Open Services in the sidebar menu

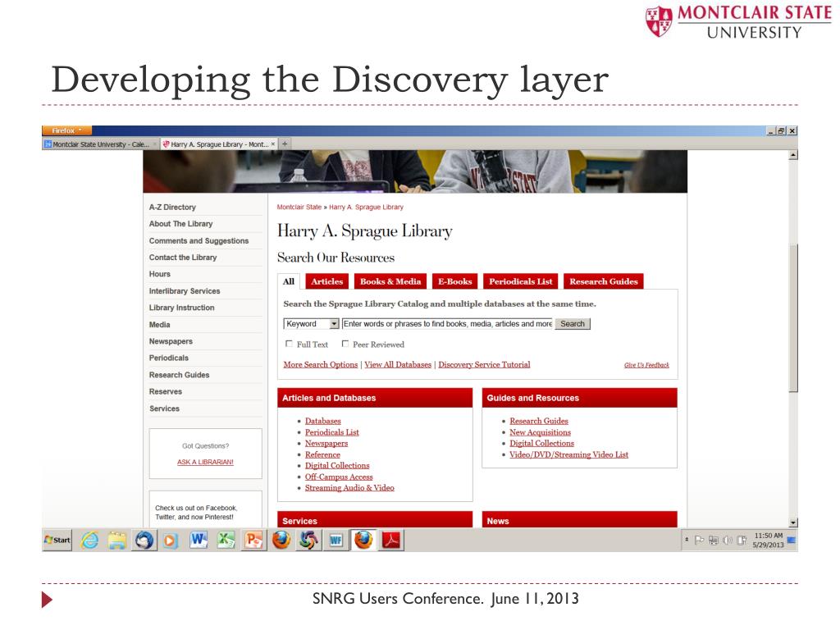point(164,409)
